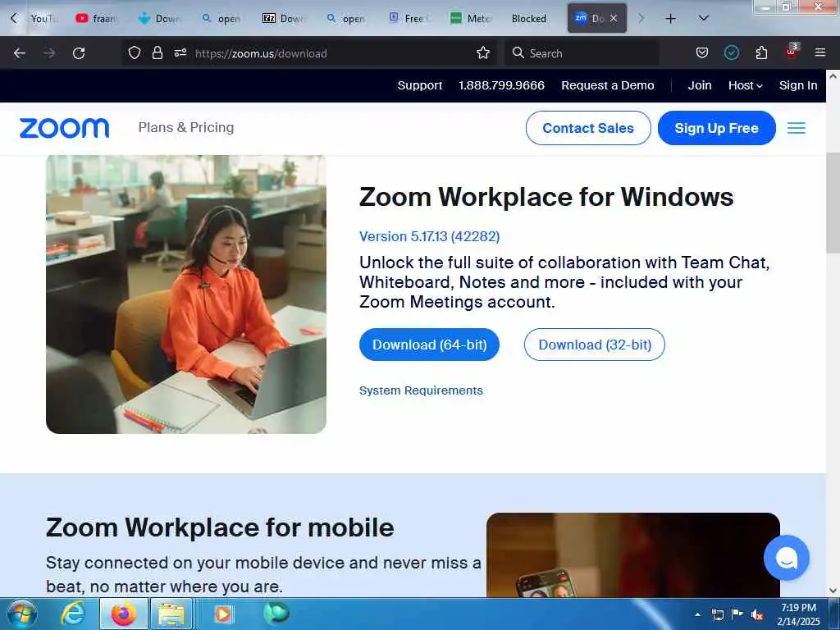Go back using browser back arrow
Screen dimensions: 840x630
[x=20, y=53]
